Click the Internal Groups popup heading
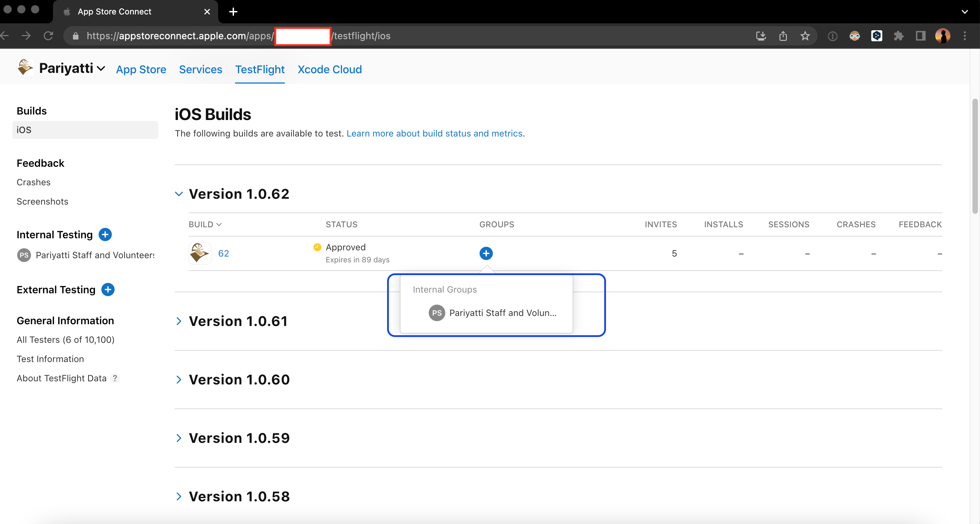The width and height of the screenshot is (980, 524). (445, 290)
